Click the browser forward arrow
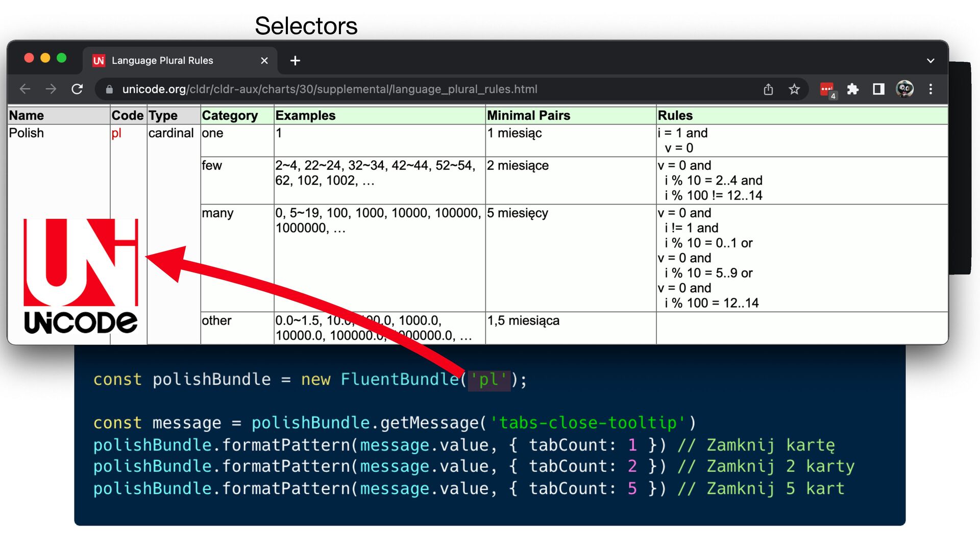This screenshot has height=551, width=980. (51, 89)
